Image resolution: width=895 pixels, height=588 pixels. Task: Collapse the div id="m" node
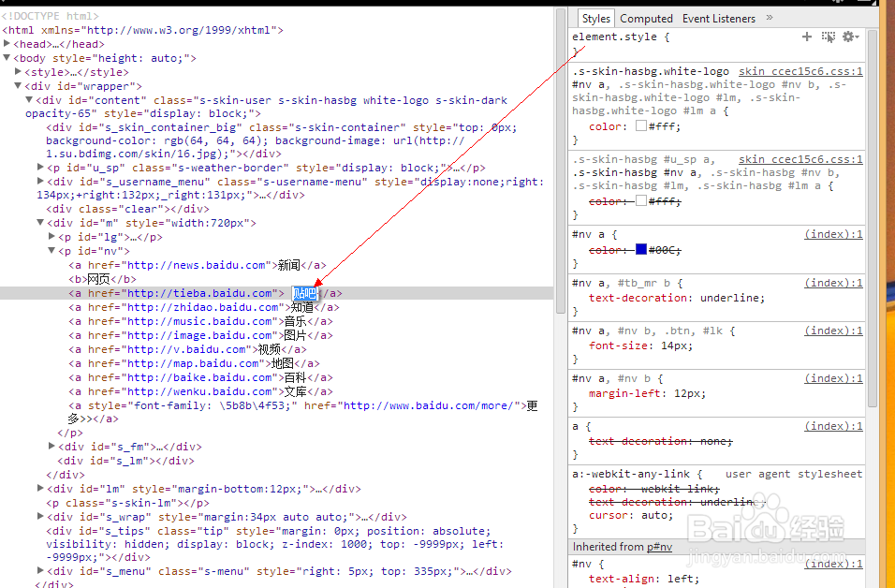[x=40, y=222]
